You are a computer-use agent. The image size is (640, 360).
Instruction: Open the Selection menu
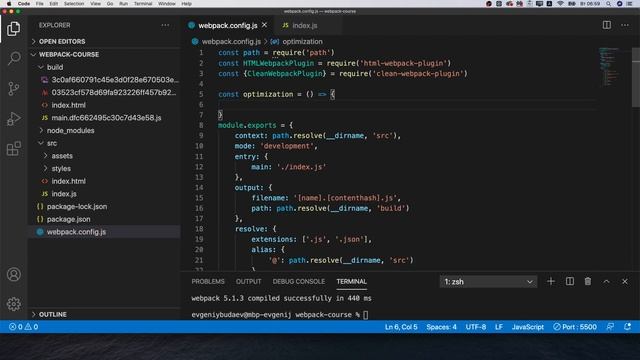(x=74, y=4)
